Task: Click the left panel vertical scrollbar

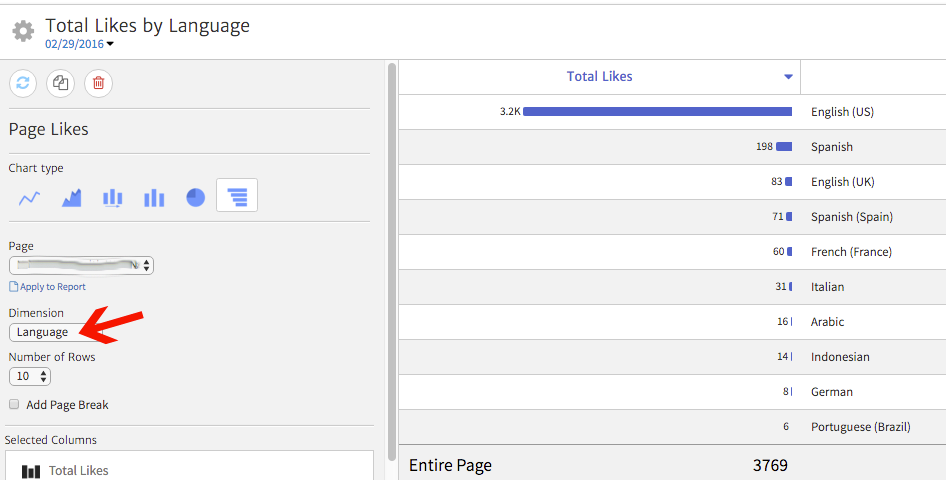Action: tap(392, 250)
